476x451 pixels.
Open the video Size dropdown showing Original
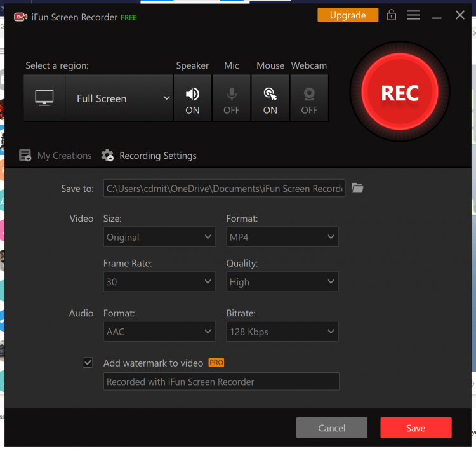[x=159, y=237]
